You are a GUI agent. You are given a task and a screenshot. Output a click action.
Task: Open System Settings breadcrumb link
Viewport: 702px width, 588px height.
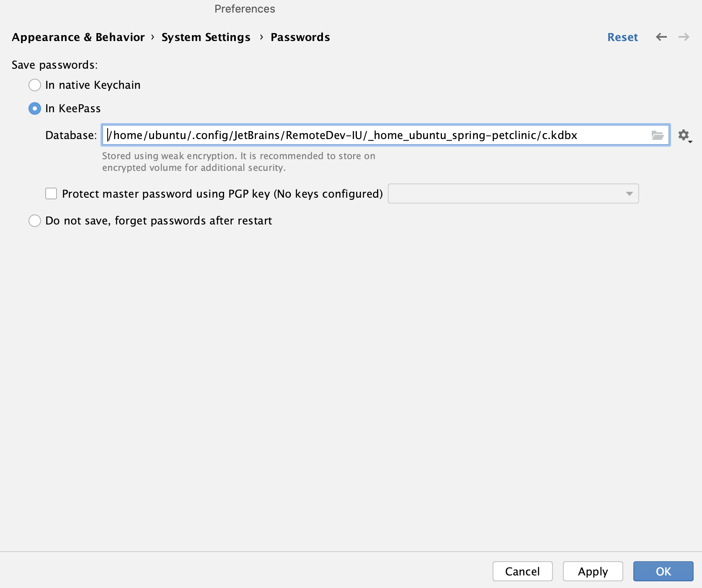206,37
